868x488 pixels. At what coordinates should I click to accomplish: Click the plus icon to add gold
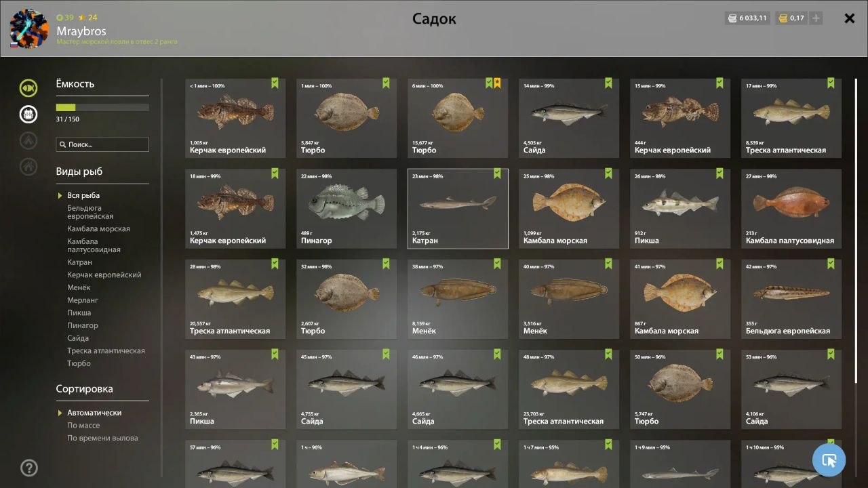coord(816,18)
